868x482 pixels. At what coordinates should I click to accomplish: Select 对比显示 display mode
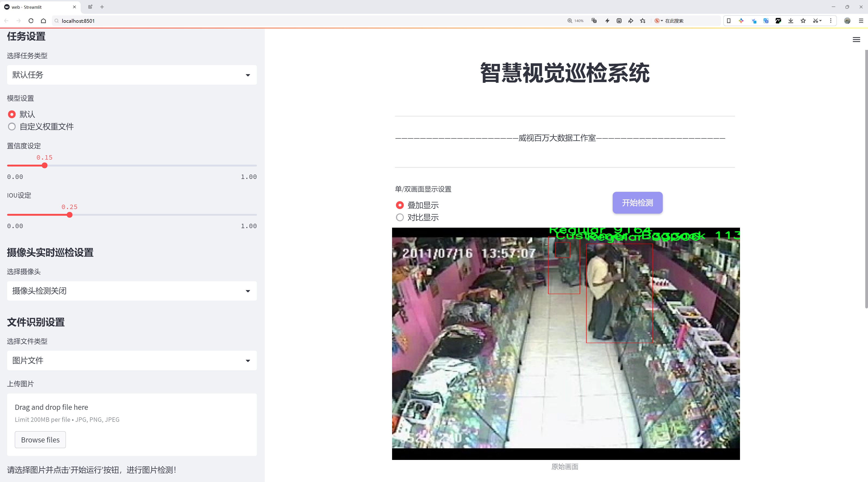[x=400, y=218]
